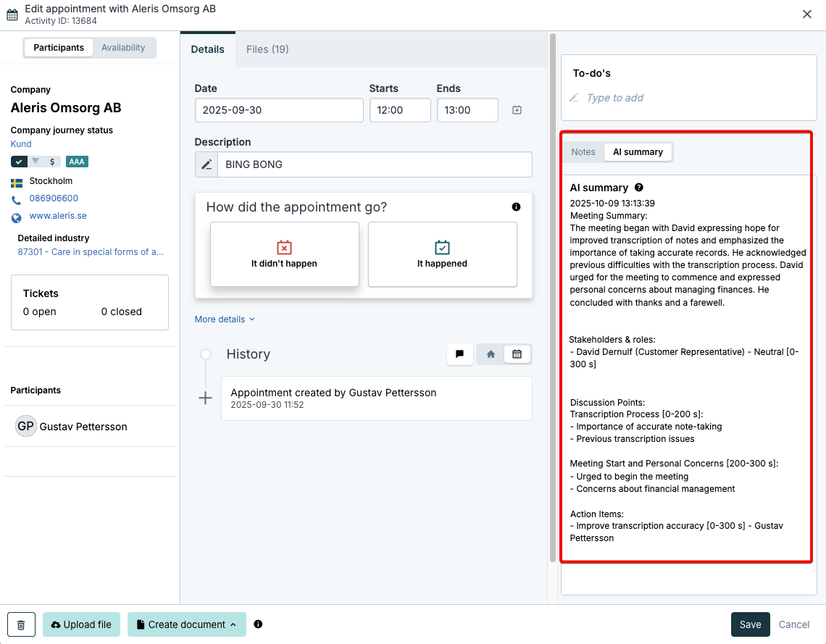
Task: Click the details panel vertical scrollbar
Action: (553, 298)
